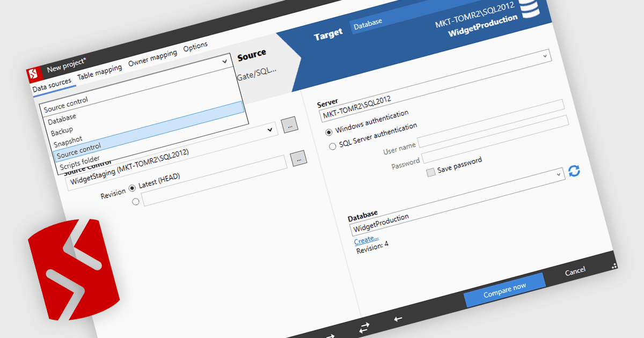Click the resize grip dots icon
Viewport: 644px width, 338px height.
613,265
